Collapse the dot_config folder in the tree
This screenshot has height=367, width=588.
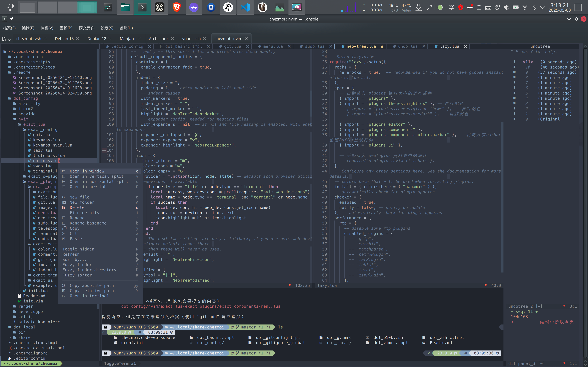point(26,98)
